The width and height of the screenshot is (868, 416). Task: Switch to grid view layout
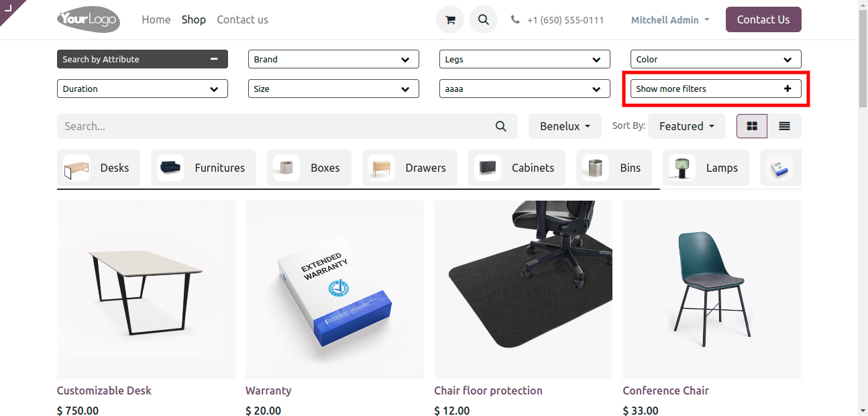[752, 126]
